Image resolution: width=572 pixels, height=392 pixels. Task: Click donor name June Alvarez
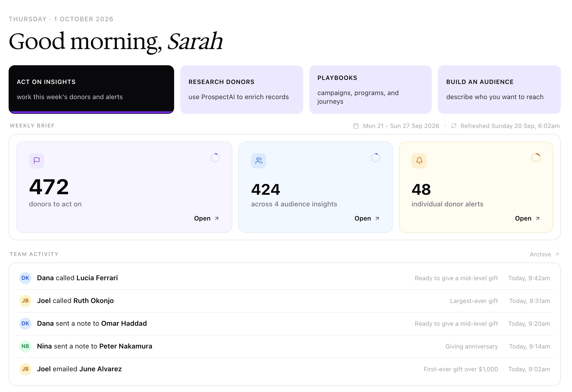point(101,369)
